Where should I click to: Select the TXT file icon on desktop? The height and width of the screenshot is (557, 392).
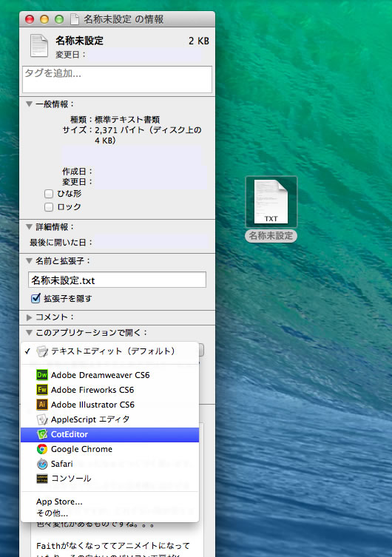(x=271, y=202)
